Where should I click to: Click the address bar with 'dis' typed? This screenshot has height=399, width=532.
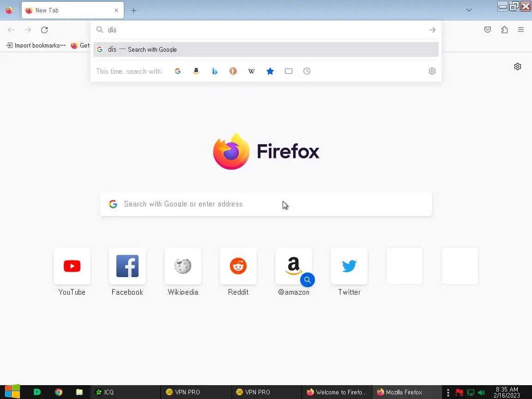tap(266, 30)
